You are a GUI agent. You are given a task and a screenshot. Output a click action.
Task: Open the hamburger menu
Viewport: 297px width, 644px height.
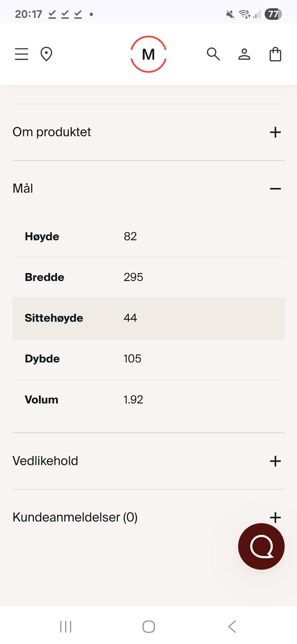click(22, 54)
